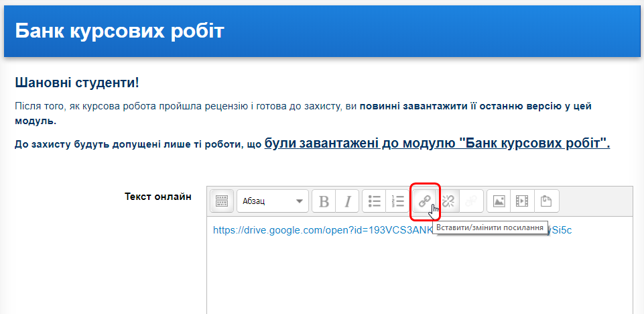Image resolution: width=644 pixels, height=314 pixels.
Task: Click the empty area of the text editor
Action: (419, 282)
